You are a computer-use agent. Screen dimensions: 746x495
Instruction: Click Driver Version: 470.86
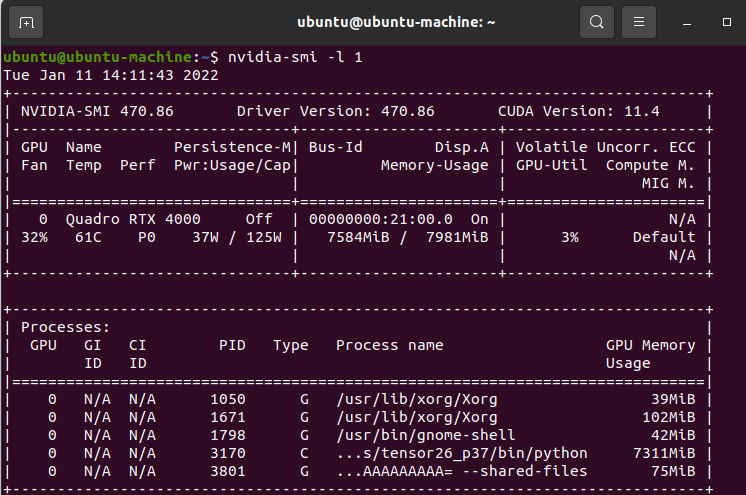point(335,111)
